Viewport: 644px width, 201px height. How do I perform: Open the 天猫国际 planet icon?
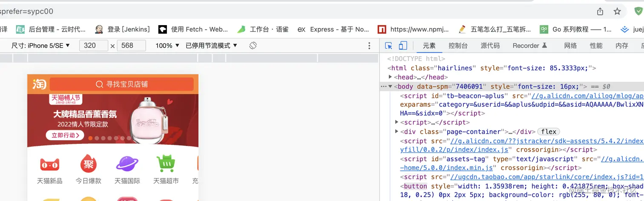[x=127, y=169]
